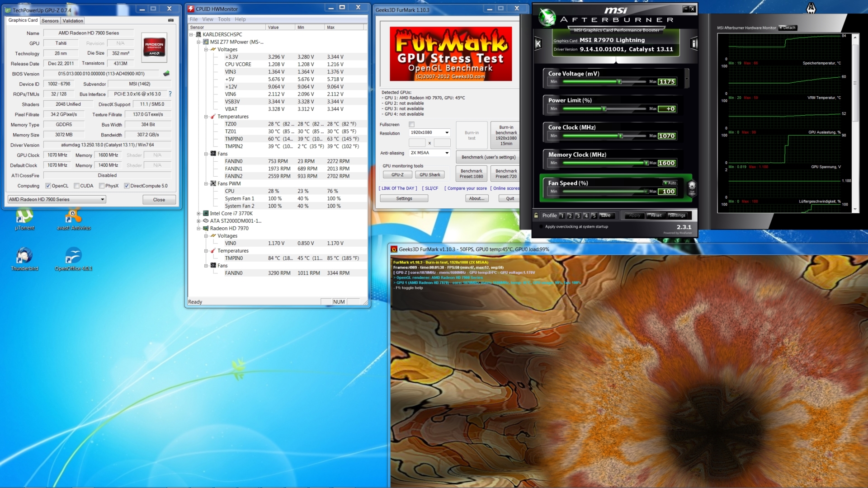Viewport: 868px width, 488px height.
Task: Open the View menu in HWMonitor
Action: (208, 19)
